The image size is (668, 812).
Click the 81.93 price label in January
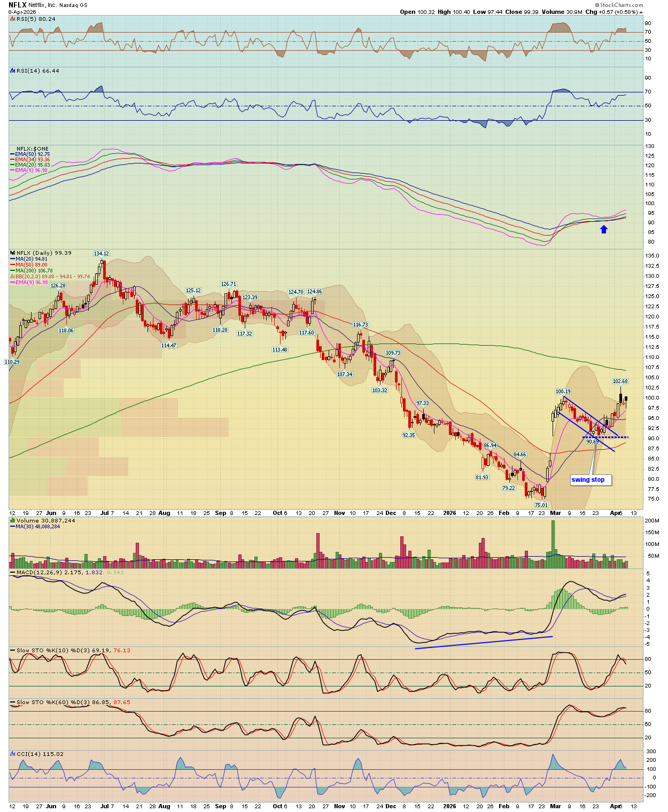click(482, 477)
